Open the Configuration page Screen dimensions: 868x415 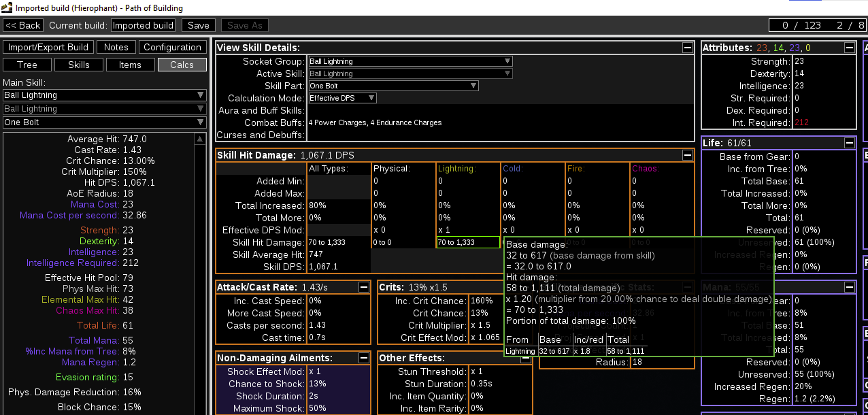click(x=172, y=47)
